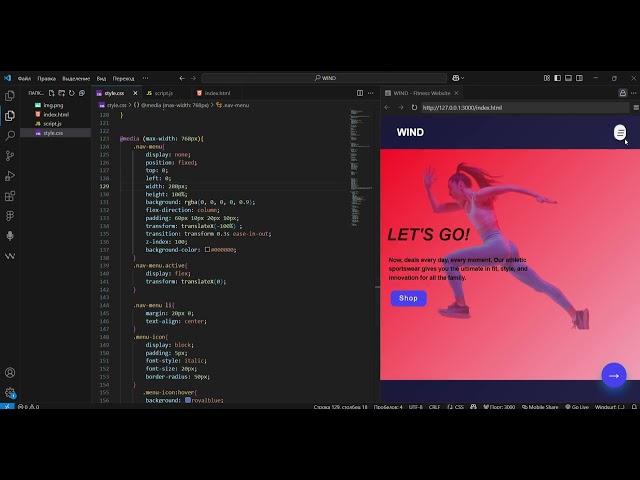Open the Accounts icon at bottom of activity bar

tap(10, 373)
